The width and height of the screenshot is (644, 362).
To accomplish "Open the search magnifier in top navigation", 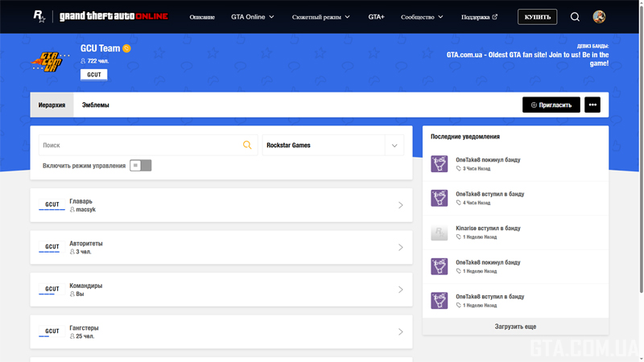I will (x=575, y=17).
